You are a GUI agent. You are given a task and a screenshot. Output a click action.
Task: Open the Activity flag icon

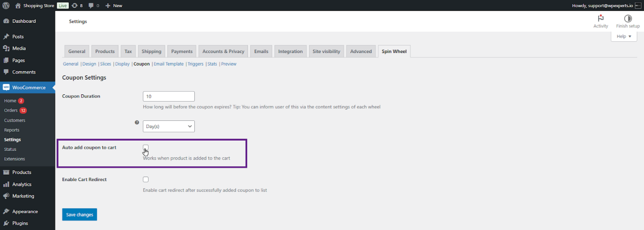[x=600, y=18]
